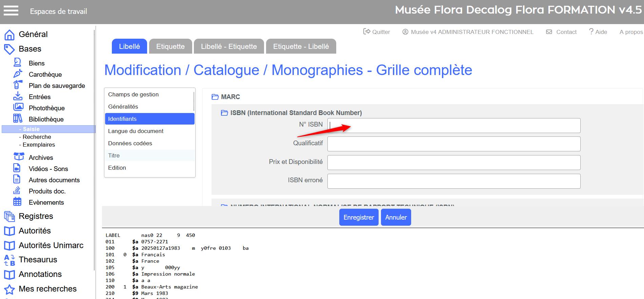Image resolution: width=644 pixels, height=299 pixels.
Task: Click the Bibliothèque books icon
Action: tap(18, 118)
